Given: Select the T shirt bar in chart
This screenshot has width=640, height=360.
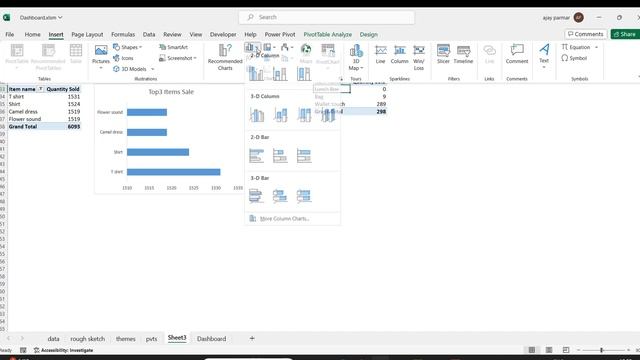Looking at the screenshot, I should pyautogui.click(x=173, y=172).
